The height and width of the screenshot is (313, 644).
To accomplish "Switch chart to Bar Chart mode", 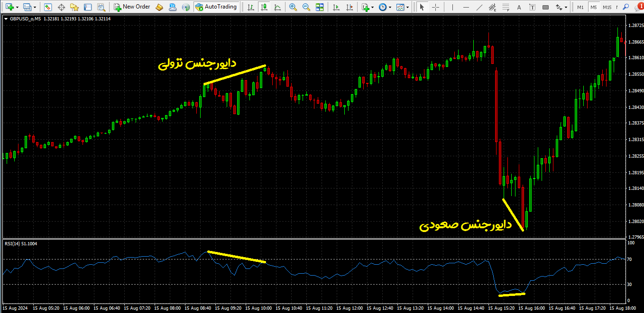I will point(250,7).
